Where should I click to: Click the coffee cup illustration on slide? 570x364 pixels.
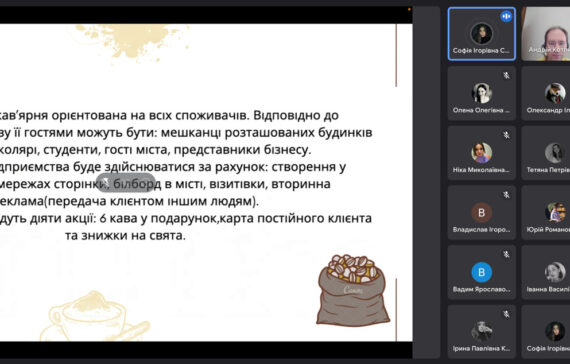pyautogui.click(x=95, y=316)
